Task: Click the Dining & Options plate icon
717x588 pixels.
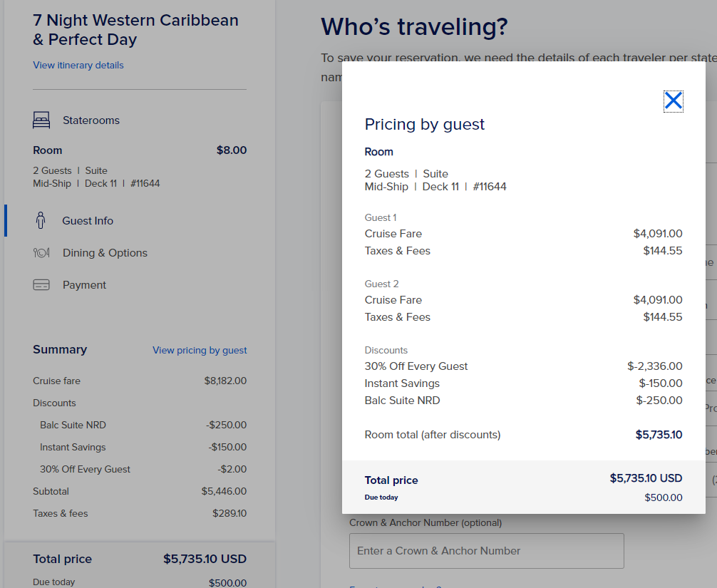Action: tap(41, 253)
